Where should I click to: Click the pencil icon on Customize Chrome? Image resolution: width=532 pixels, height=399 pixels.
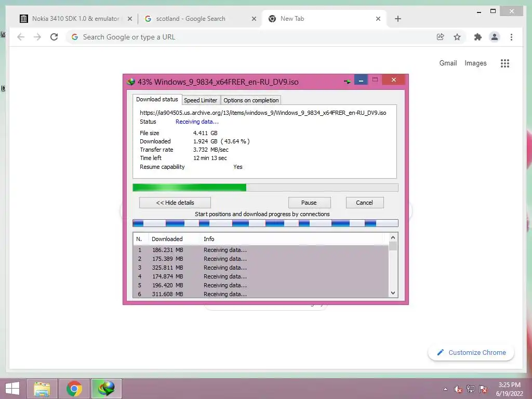441,352
